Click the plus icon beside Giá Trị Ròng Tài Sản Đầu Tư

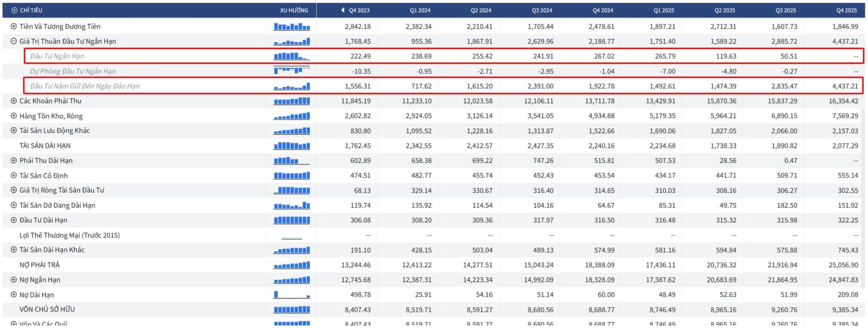tap(14, 191)
